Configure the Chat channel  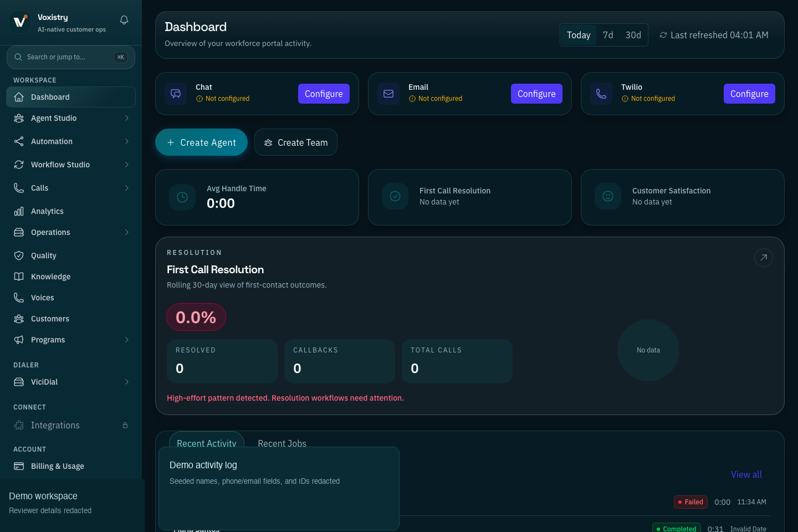tap(324, 94)
